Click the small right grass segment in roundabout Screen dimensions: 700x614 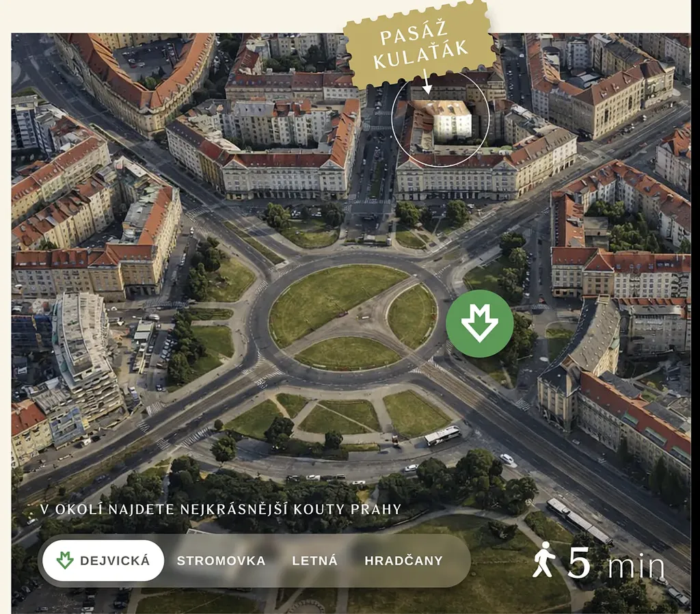(x=412, y=316)
